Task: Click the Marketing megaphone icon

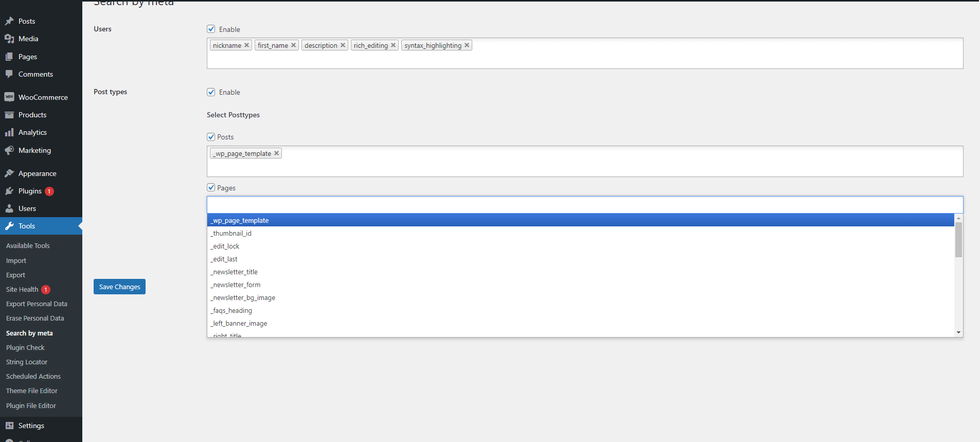Action: point(9,150)
